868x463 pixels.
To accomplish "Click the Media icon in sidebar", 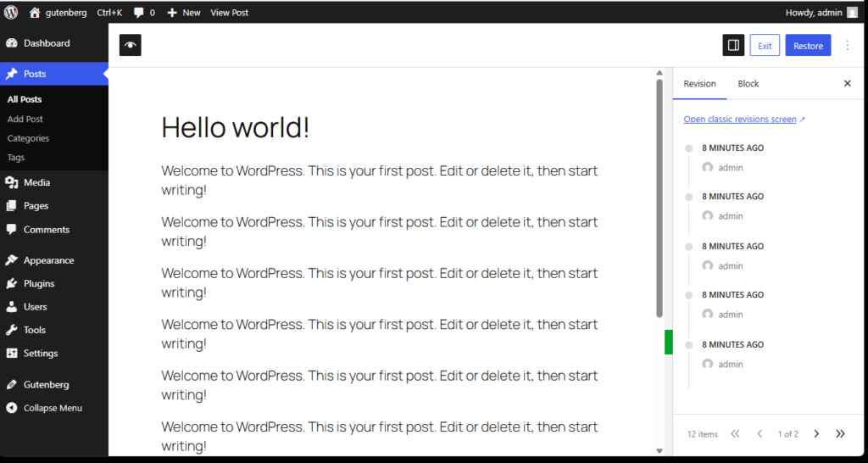I will pos(12,182).
